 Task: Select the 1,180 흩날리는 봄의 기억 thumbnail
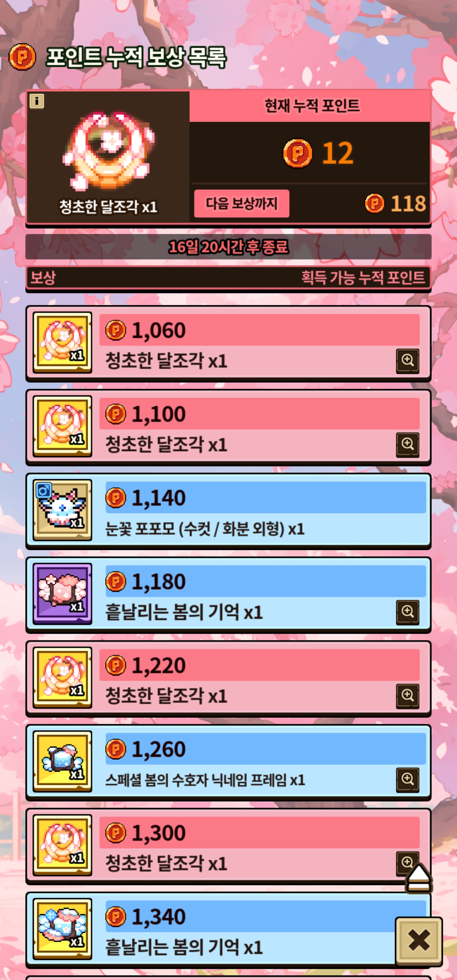click(x=63, y=593)
